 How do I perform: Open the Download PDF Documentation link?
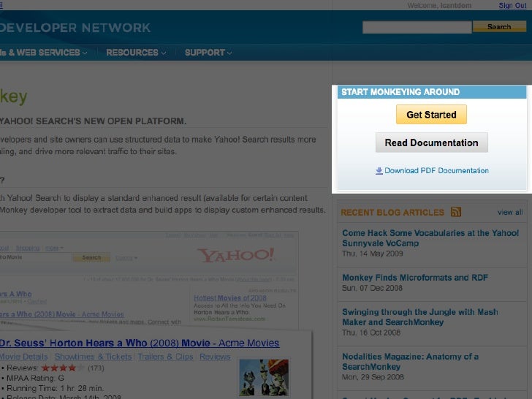point(436,171)
